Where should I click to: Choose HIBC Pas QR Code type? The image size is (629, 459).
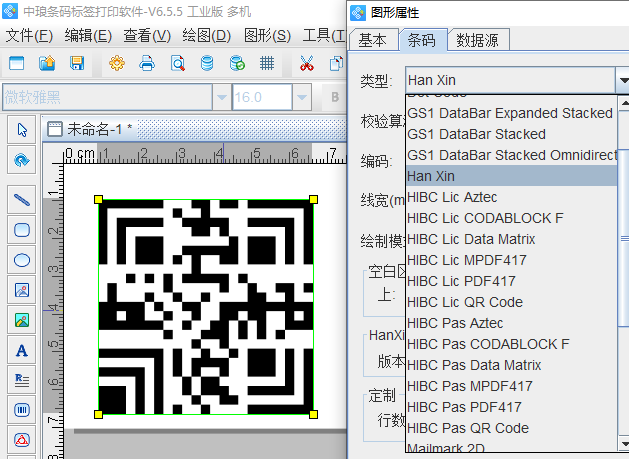point(511,428)
